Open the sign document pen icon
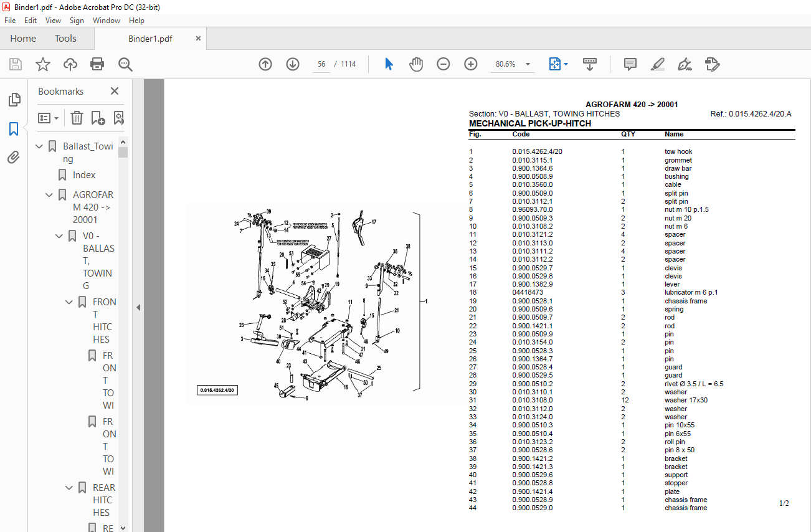The height and width of the screenshot is (532, 811). pos(685,64)
